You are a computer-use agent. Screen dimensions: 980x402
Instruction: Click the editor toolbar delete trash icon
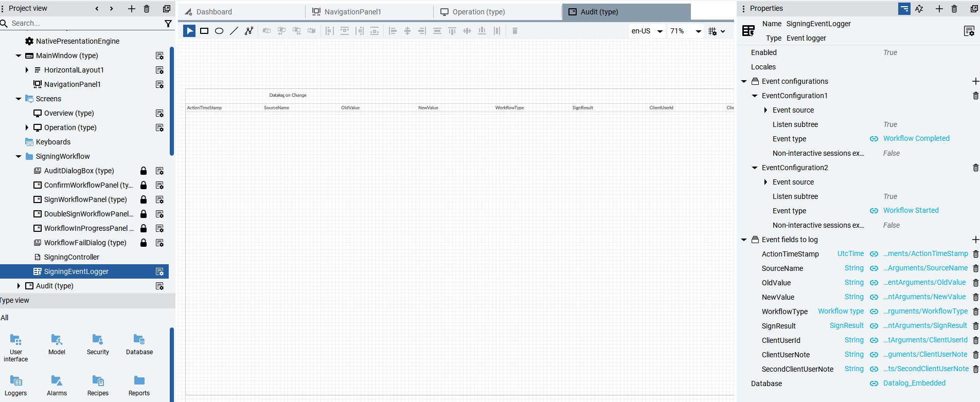pos(514,31)
